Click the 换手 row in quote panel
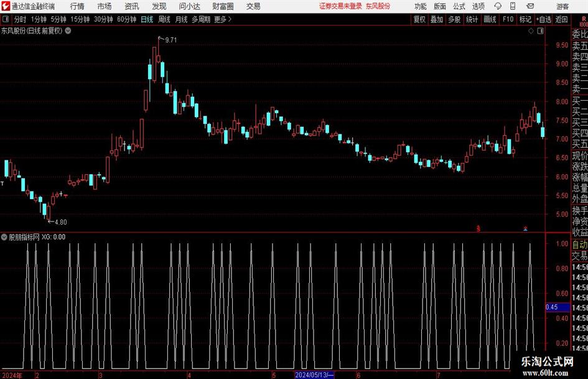Screen dimensions: 588x379 (x=580, y=210)
